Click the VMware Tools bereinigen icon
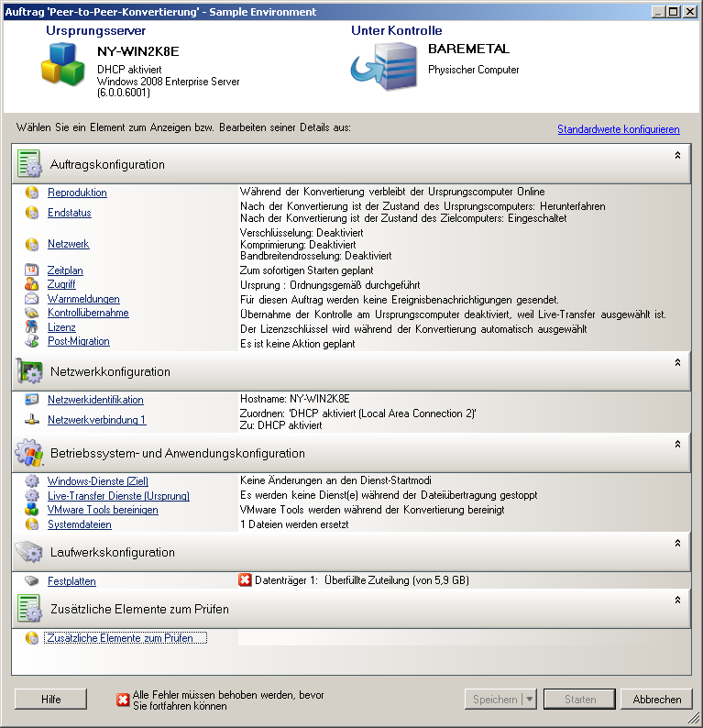Viewport: 703px width, 728px height. tap(32, 510)
